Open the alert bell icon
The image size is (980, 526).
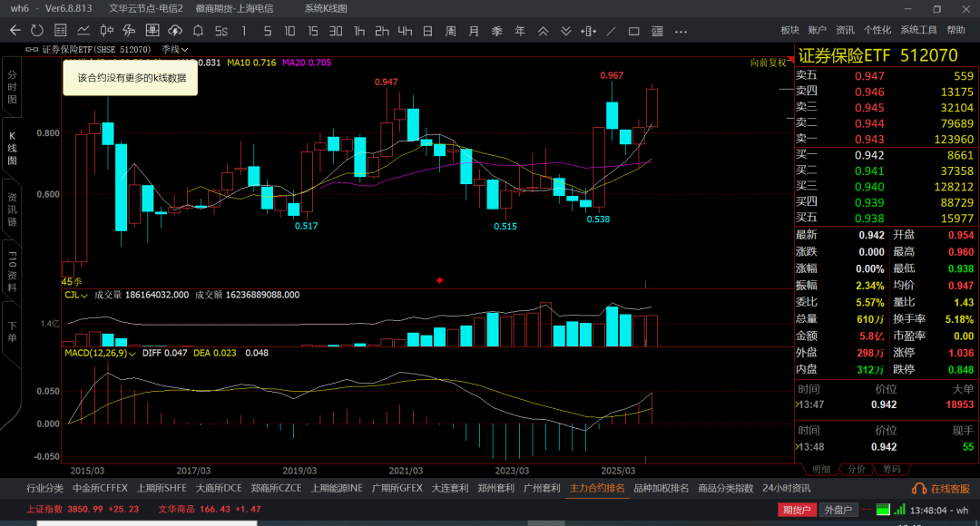(x=198, y=31)
